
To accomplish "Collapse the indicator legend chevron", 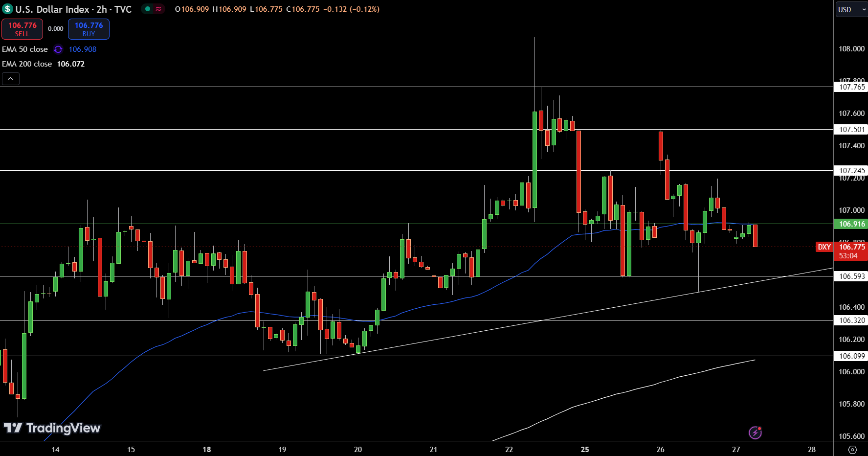I will pos(11,79).
